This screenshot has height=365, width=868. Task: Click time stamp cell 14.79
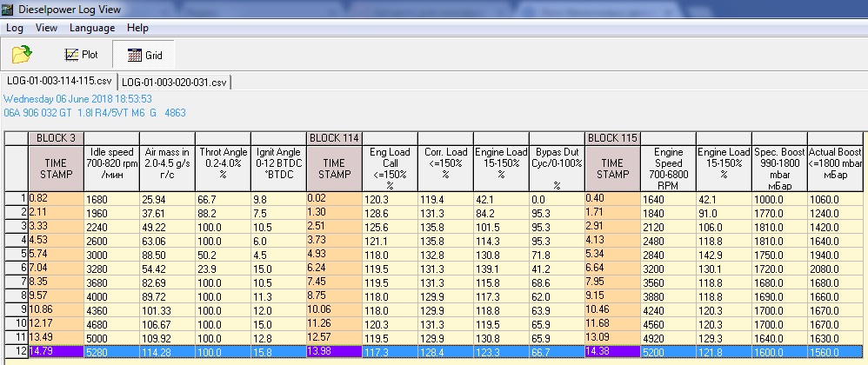[56, 350]
